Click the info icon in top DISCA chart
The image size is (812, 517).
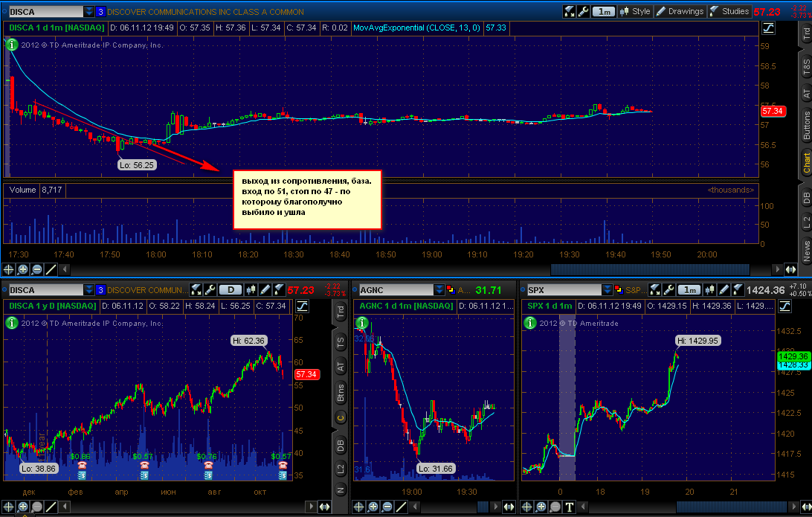click(x=11, y=45)
